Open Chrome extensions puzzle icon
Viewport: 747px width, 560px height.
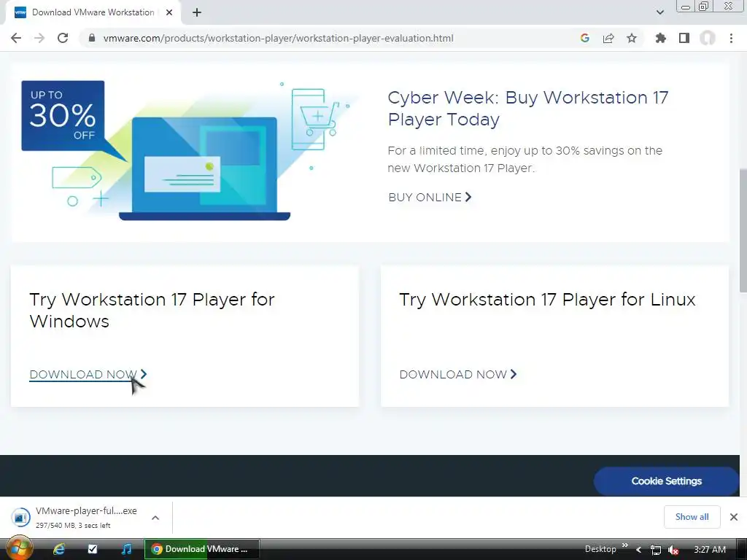(660, 38)
